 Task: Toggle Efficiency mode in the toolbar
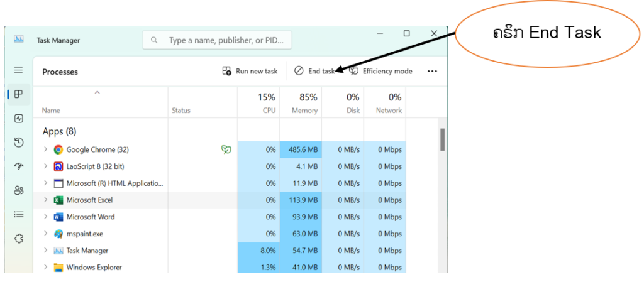point(381,72)
